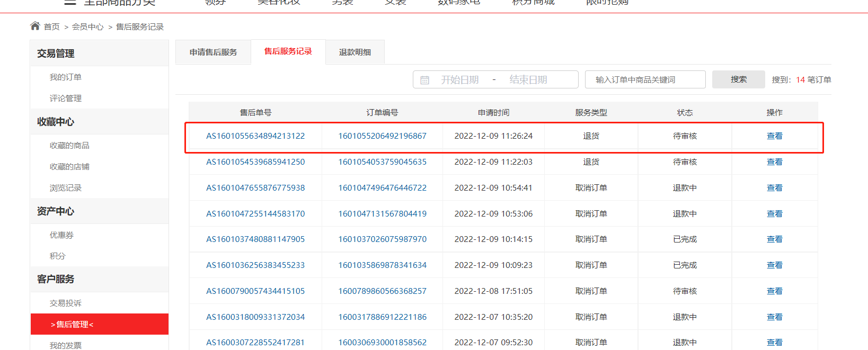Click 查看 for the 10:54:41 request
Viewport: 868px width, 350px height.
[x=775, y=188]
